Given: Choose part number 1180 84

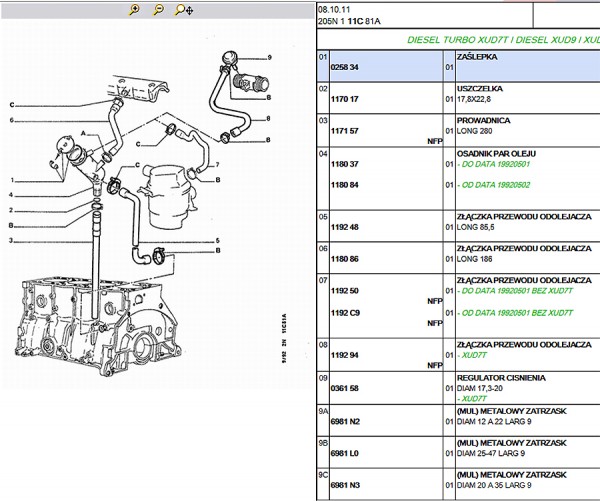Looking at the screenshot, I should pos(344,184).
